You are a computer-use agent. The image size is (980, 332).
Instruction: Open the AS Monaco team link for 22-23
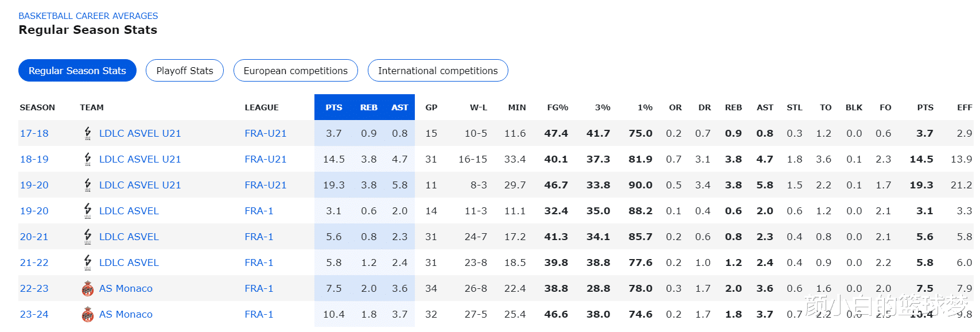126,288
